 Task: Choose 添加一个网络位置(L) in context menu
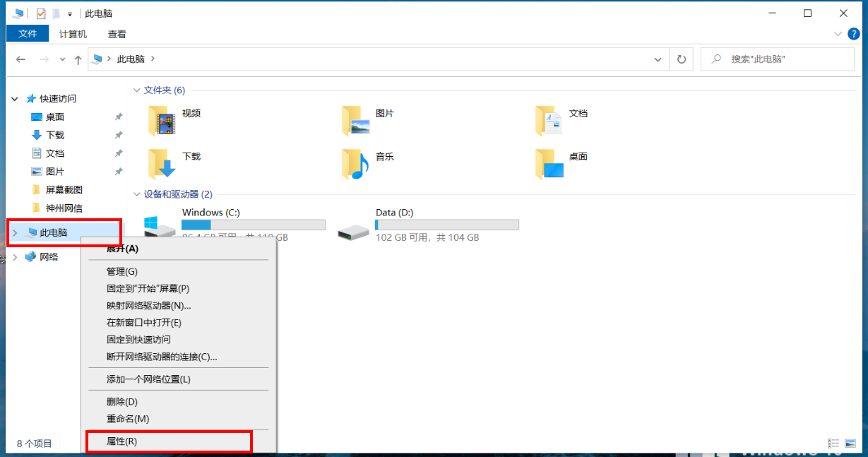[x=179, y=379]
